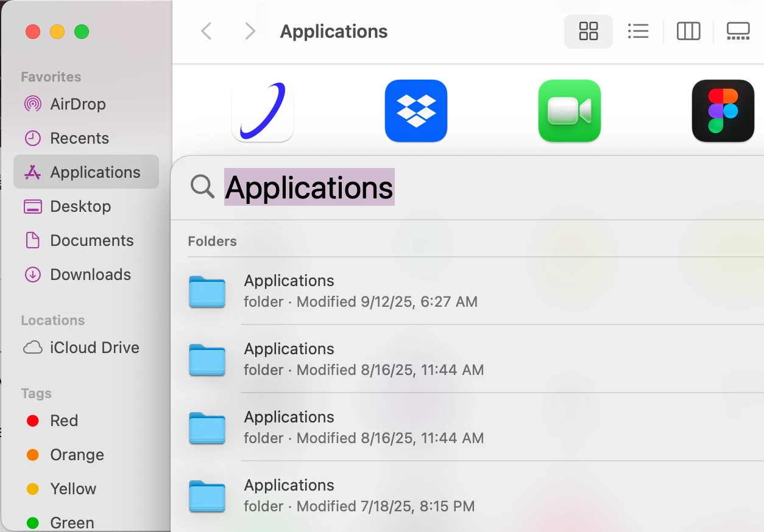764x532 pixels.
Task: Click the Downloads arrow icon
Action: (x=32, y=275)
